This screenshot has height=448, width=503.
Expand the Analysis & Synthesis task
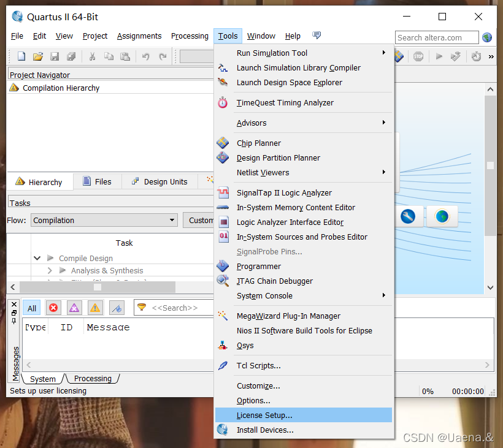(x=50, y=270)
